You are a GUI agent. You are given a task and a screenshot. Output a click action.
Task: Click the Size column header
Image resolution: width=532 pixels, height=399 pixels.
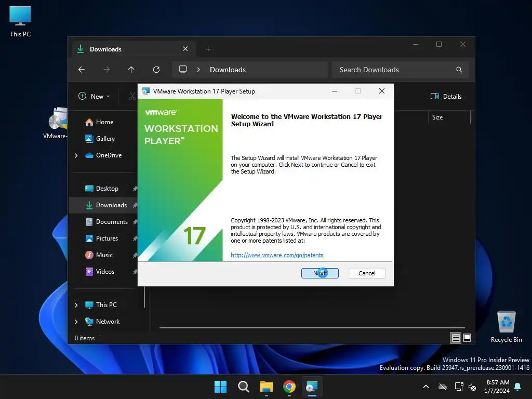pyautogui.click(x=449, y=117)
